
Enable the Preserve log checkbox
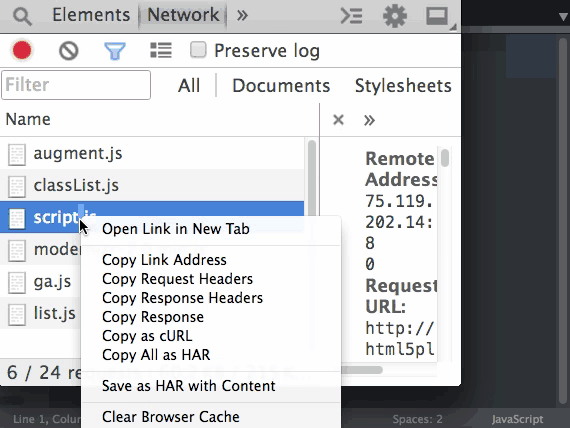click(198, 50)
